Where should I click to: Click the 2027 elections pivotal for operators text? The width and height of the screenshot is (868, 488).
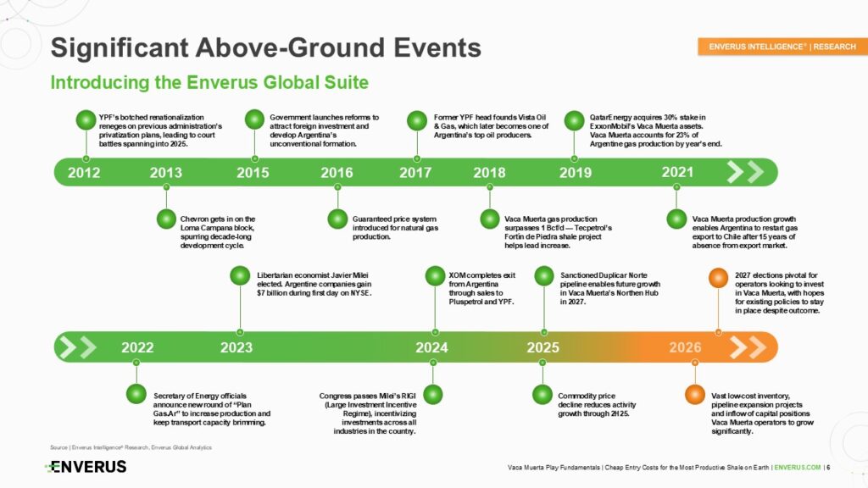(780, 292)
